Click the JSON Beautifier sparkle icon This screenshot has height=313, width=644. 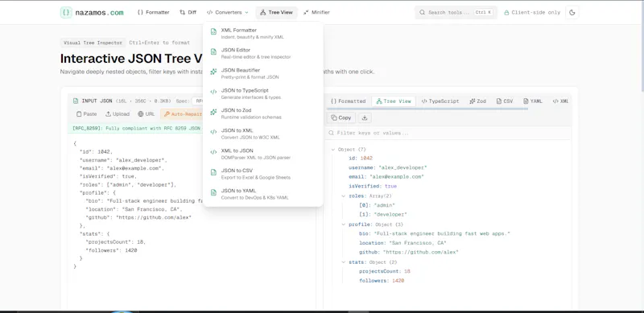click(x=213, y=72)
